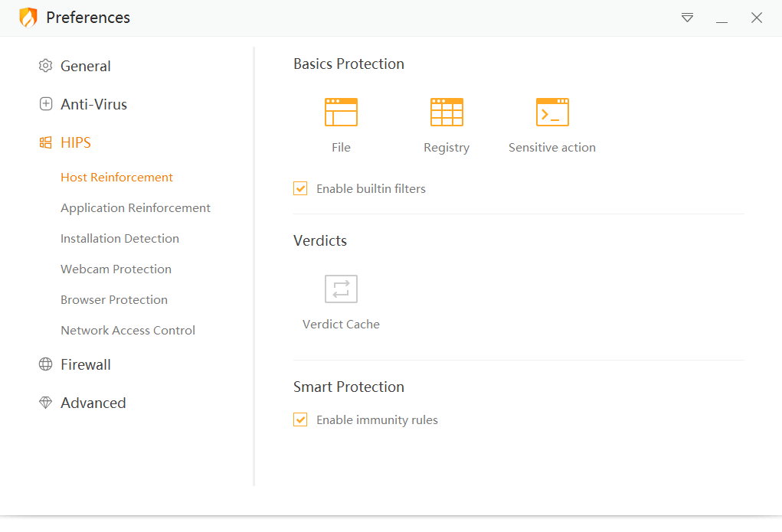The height and width of the screenshot is (532, 782).
Task: Disable the Enable builtin filters checkbox
Action: [300, 188]
